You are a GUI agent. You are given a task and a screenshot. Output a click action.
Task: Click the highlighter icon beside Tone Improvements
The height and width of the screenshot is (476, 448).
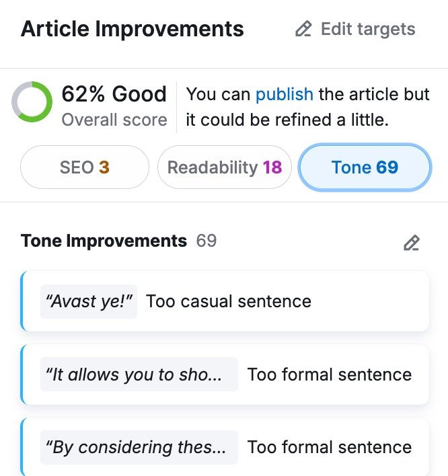[411, 243]
